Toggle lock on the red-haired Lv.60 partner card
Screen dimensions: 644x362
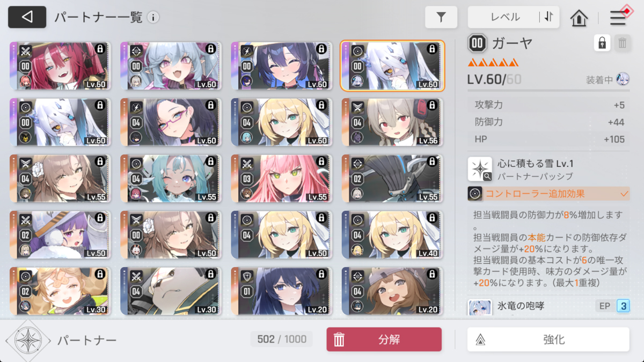pos(100,49)
